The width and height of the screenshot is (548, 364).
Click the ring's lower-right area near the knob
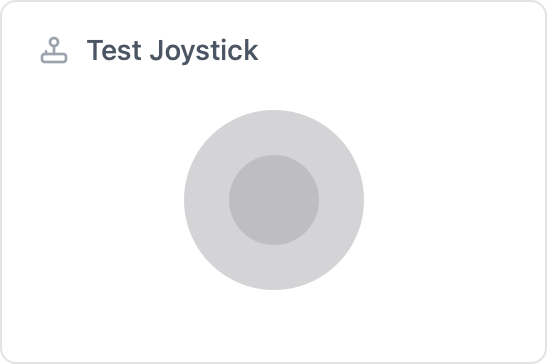(322, 247)
